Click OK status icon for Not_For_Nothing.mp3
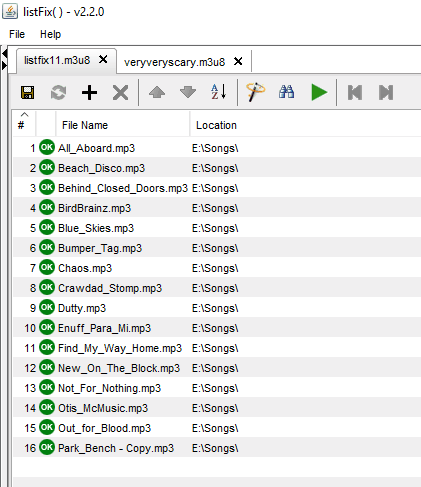The width and height of the screenshot is (421, 487). [x=47, y=387]
